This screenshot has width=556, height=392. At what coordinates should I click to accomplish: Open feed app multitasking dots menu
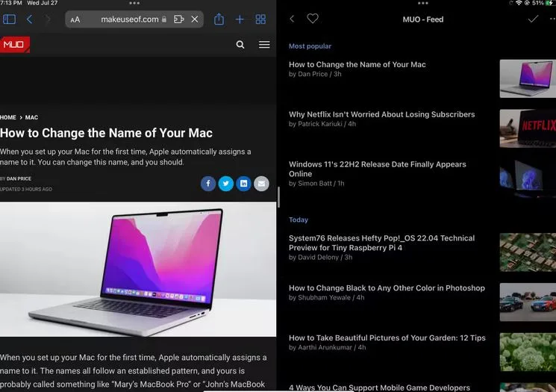pos(423,3)
